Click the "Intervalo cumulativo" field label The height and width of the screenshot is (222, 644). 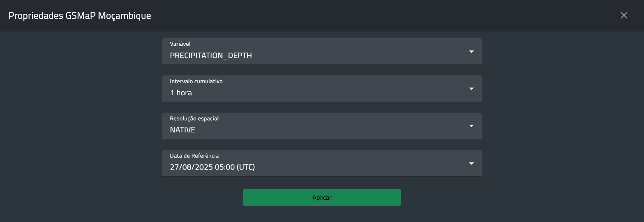196,81
